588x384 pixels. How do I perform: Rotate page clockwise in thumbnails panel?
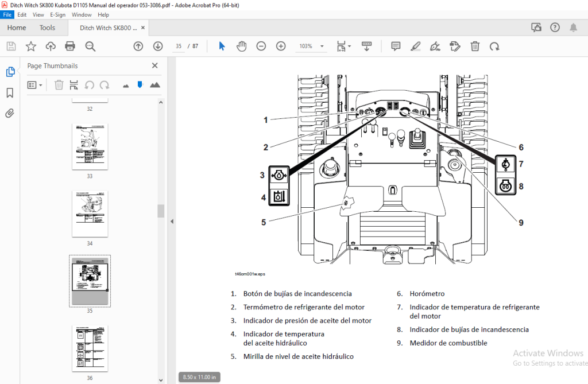point(105,85)
